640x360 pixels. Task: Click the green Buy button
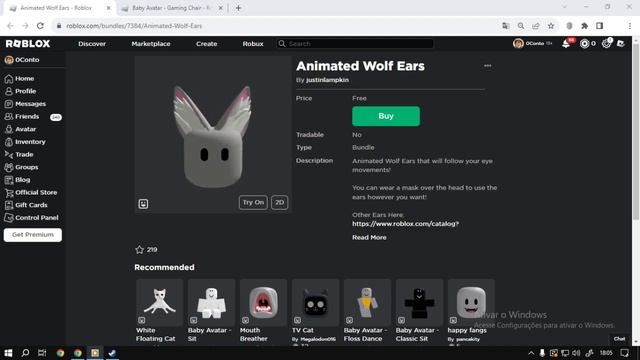[386, 116]
